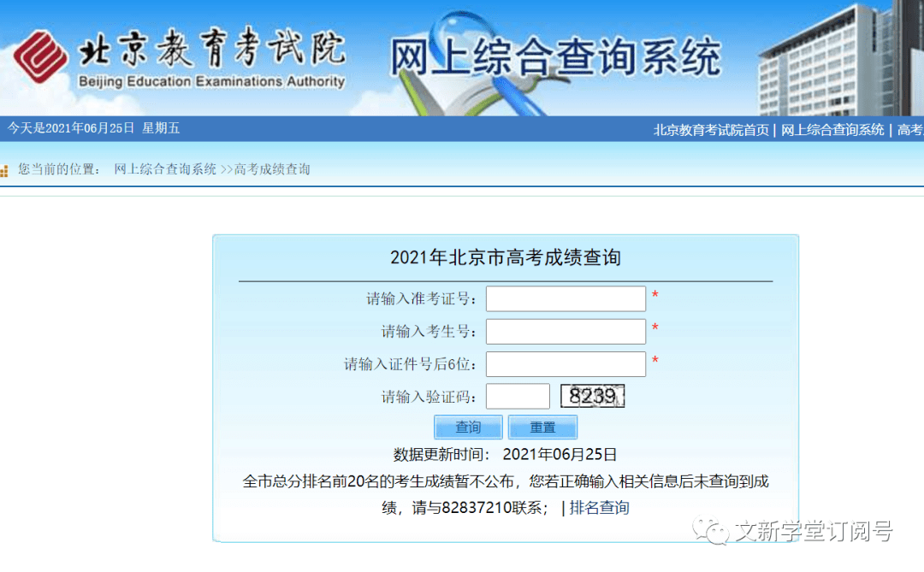The height and width of the screenshot is (572, 924).
Task: Click the 验证码 entry box
Action: [518, 396]
